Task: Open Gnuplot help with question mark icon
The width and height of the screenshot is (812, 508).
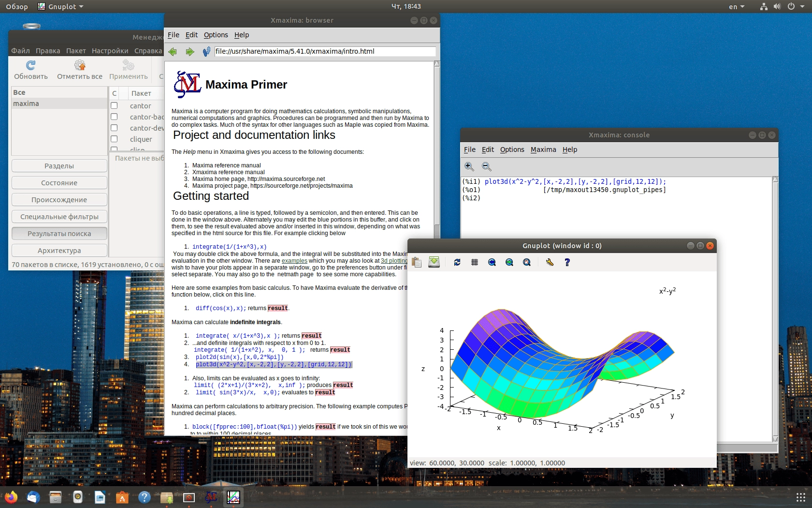Action: 567,262
